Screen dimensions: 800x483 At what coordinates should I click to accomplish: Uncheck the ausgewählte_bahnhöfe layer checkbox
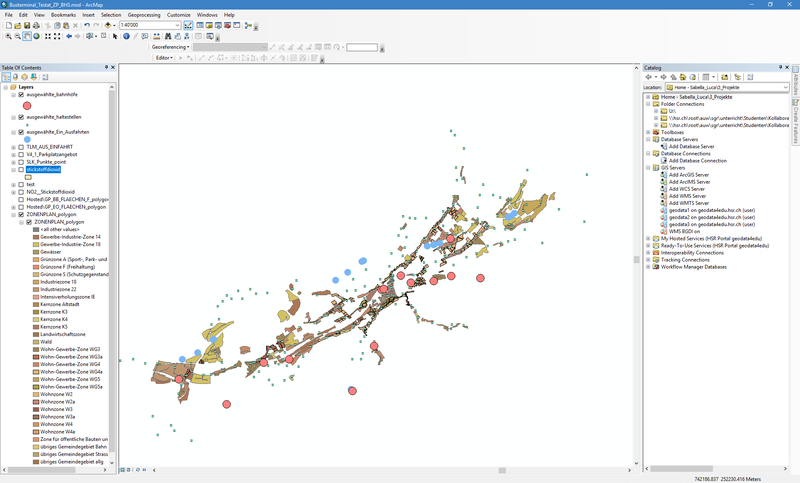(21, 94)
